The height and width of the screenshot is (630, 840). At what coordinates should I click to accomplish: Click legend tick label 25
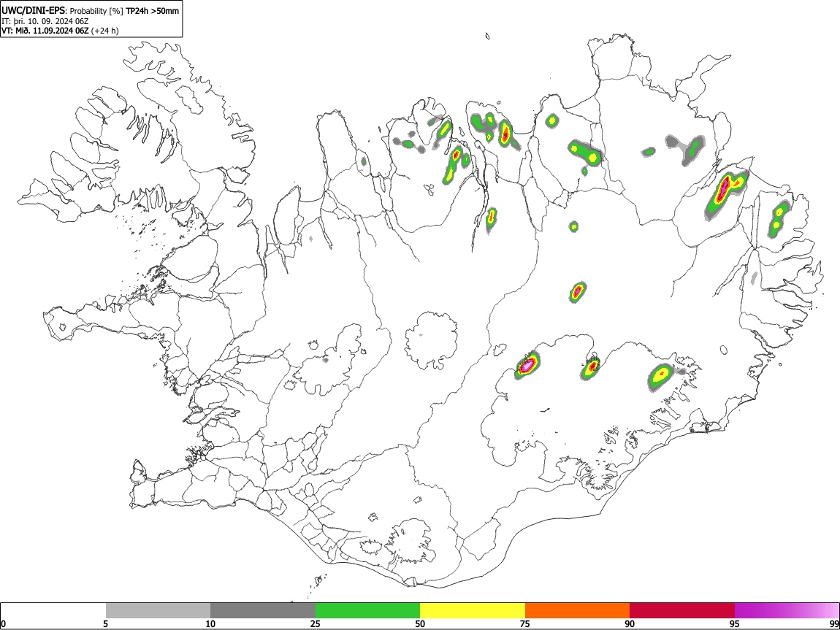315,623
